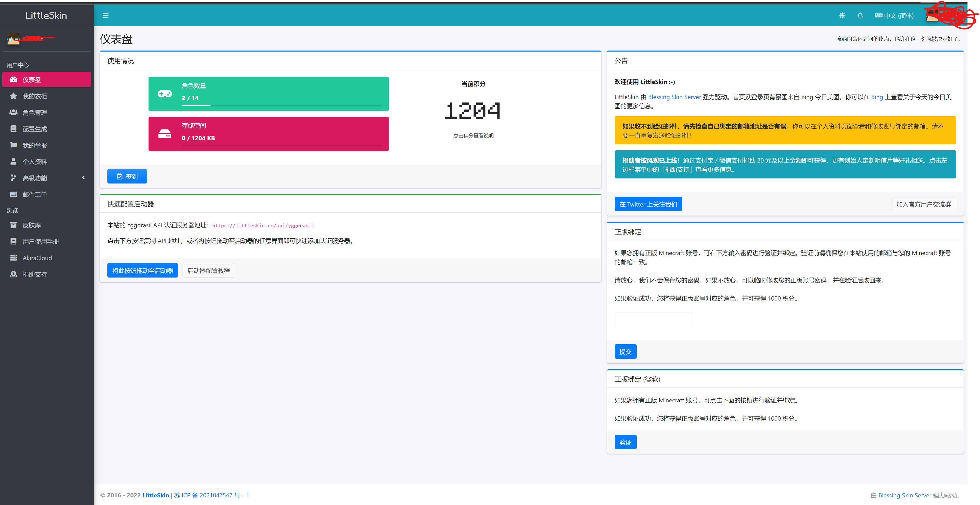The image size is (980, 505).
Task: Open the notifications bell
Action: [860, 16]
